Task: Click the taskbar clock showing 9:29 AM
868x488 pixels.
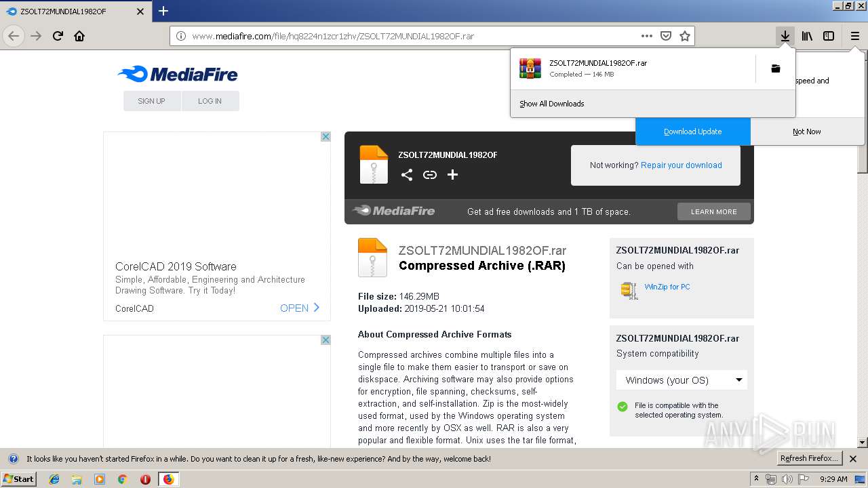Action: (x=833, y=479)
